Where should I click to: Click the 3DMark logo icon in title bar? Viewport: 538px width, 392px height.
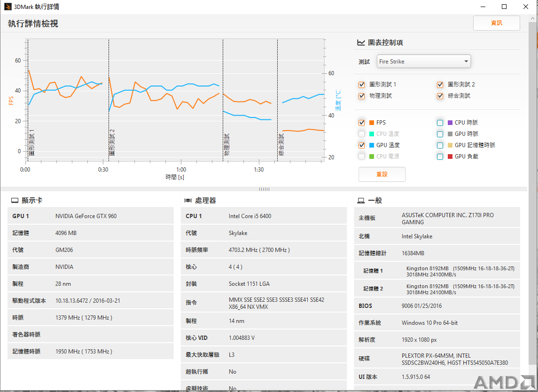coord(8,7)
